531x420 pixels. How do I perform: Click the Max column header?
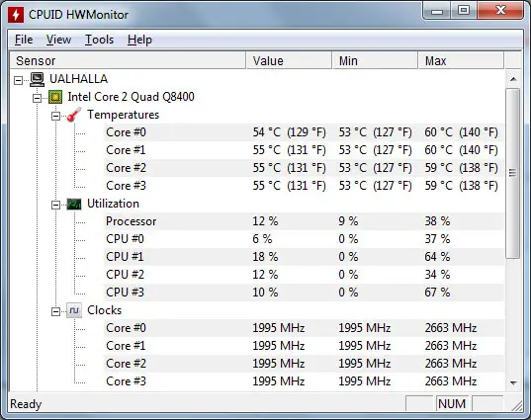(461, 60)
